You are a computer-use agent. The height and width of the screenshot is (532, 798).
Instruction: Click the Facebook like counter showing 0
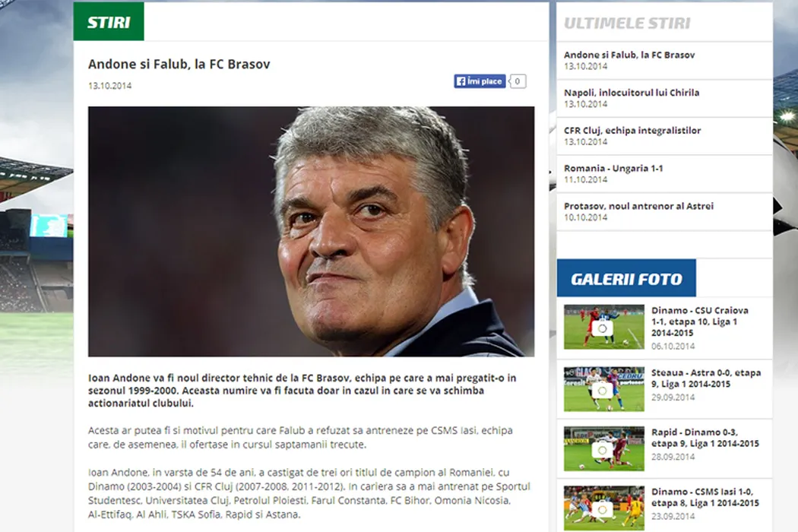518,81
